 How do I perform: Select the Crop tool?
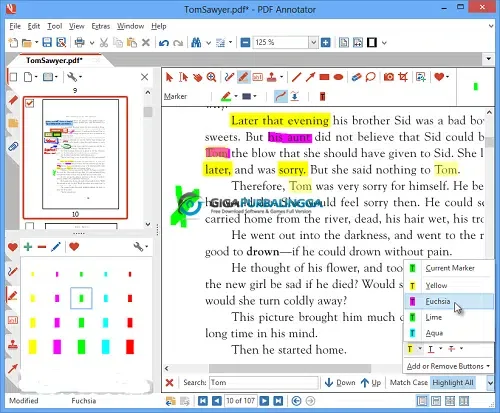coord(403,77)
